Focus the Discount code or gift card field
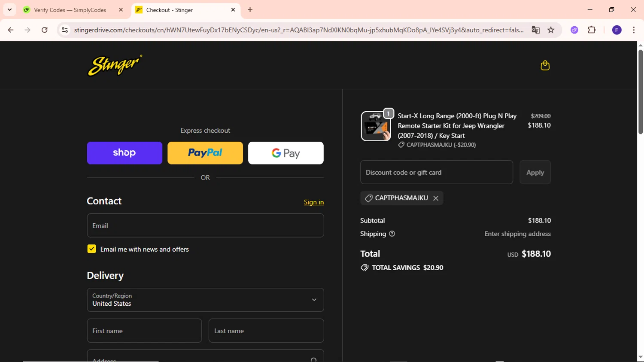This screenshot has height=362, width=644. click(x=437, y=172)
